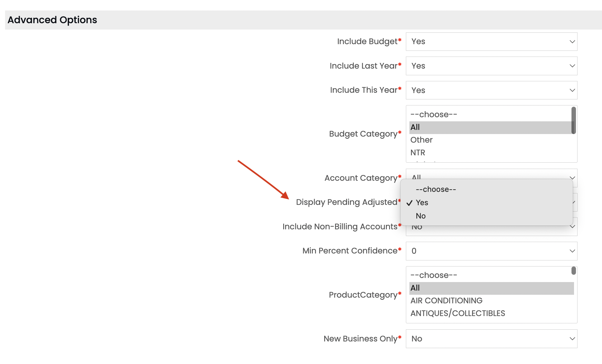Click the Budget Category list scrollbar
Image resolution: width=602 pixels, height=364 pixels.
574,120
